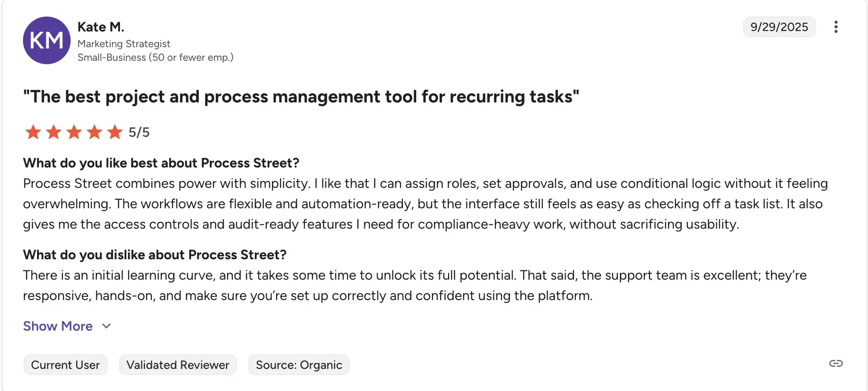868x391 pixels.
Task: Click Kate M.'s purple KM avatar
Action: [x=47, y=40]
